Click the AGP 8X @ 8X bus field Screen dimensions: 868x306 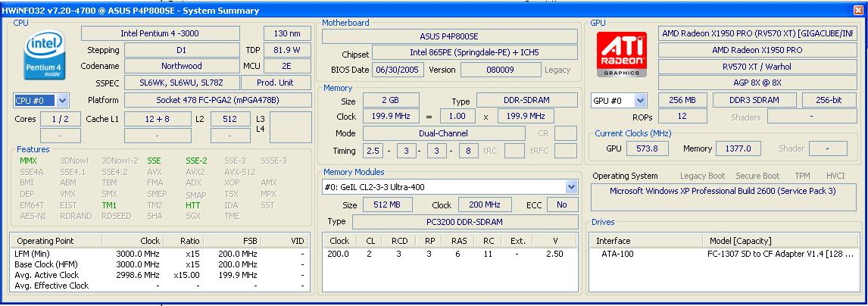[x=757, y=83]
